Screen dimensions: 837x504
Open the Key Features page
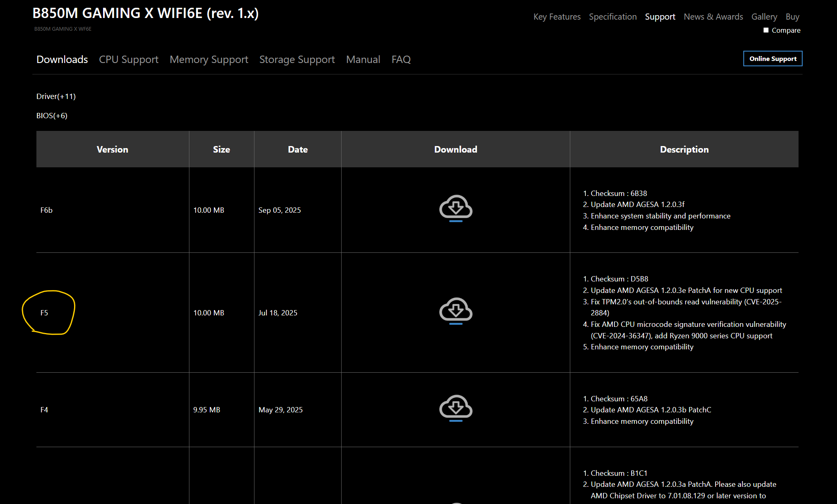(557, 17)
